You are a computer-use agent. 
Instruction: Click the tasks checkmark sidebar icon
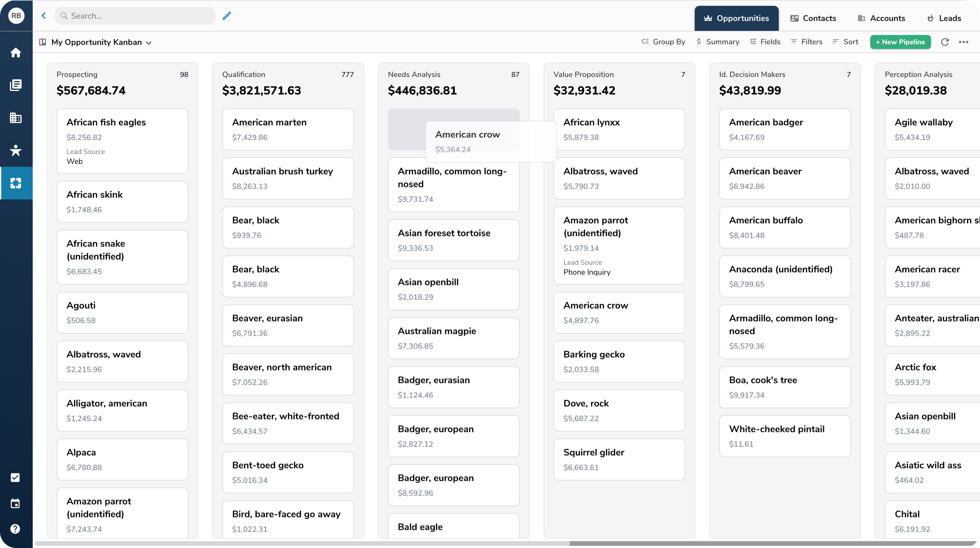pos(15,478)
